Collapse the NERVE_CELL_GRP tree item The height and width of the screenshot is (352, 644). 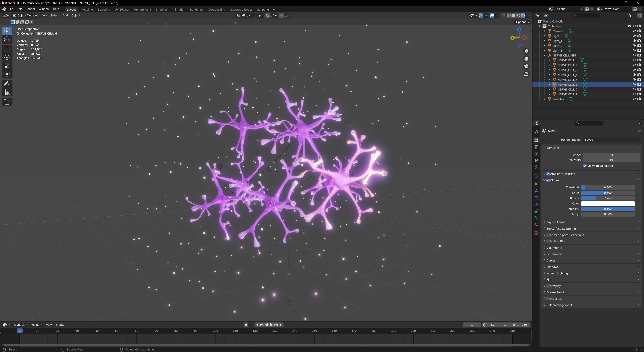(545, 55)
